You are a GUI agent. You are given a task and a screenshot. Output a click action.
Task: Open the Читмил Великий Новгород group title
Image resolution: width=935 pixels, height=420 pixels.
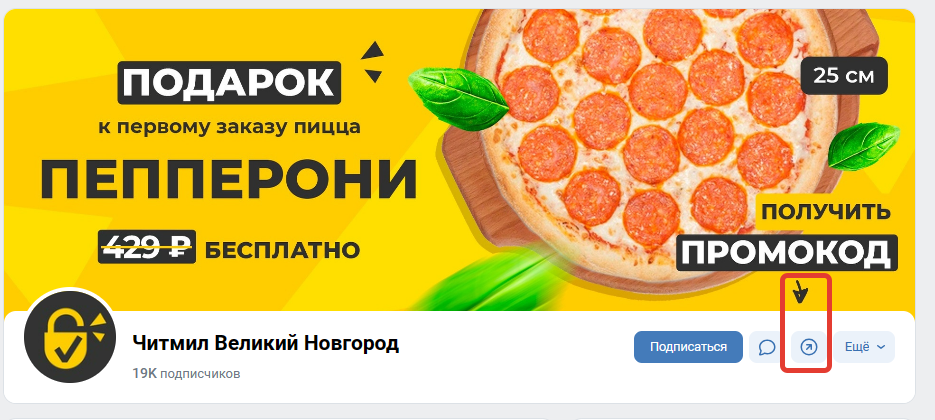[265, 344]
